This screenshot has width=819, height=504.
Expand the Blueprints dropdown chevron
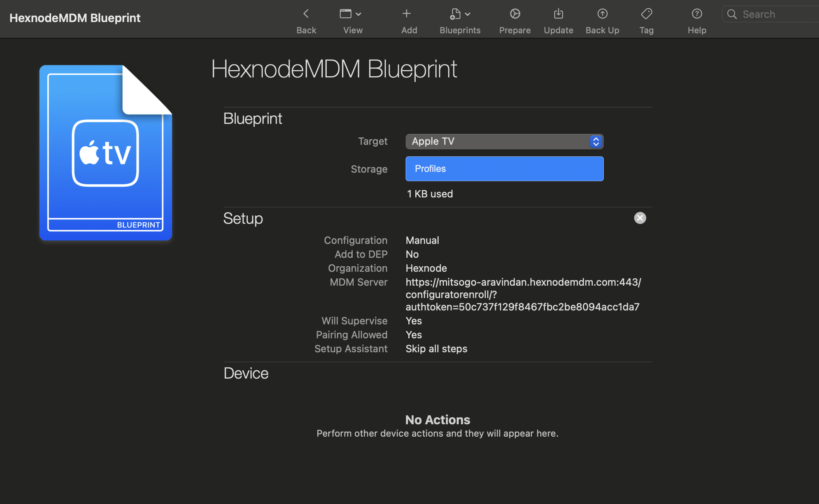[468, 14]
